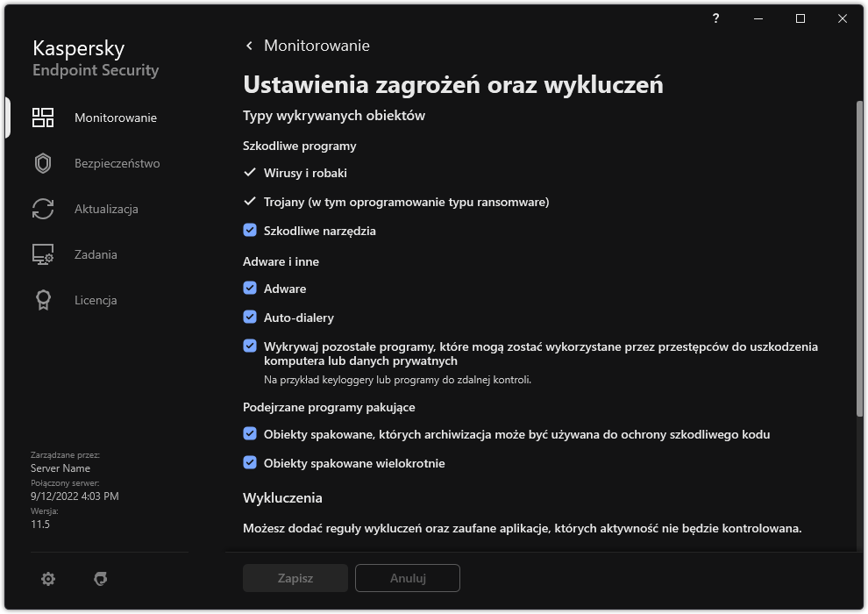Click the Anuluj button
Image resolution: width=868 pixels, height=614 pixels.
(407, 578)
